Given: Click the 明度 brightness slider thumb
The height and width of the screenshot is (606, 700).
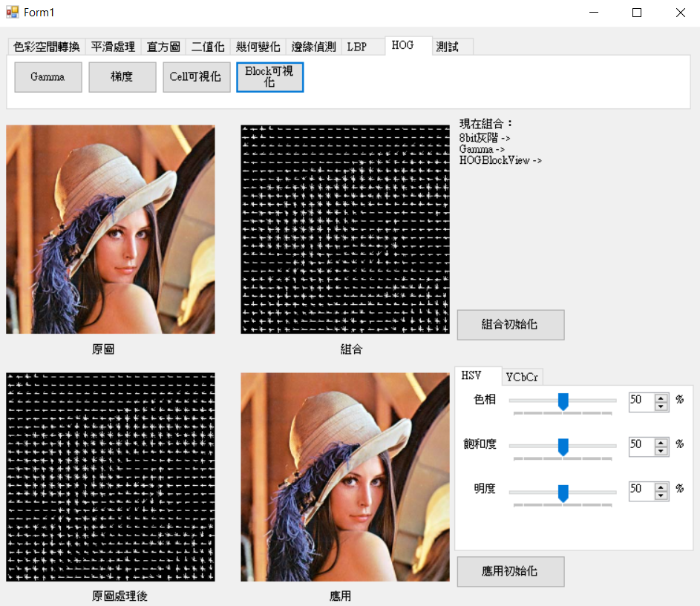Looking at the screenshot, I should (563, 493).
